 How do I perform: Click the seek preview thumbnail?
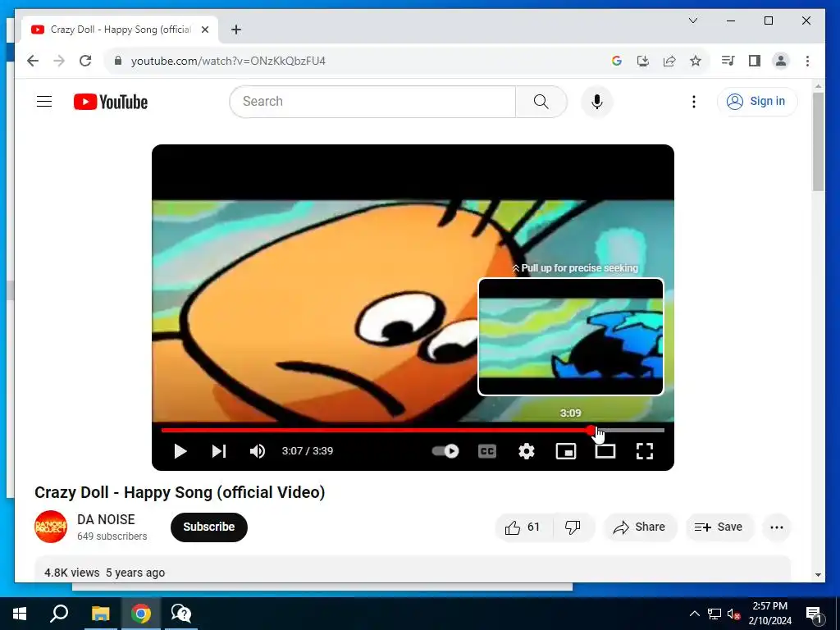(571, 337)
